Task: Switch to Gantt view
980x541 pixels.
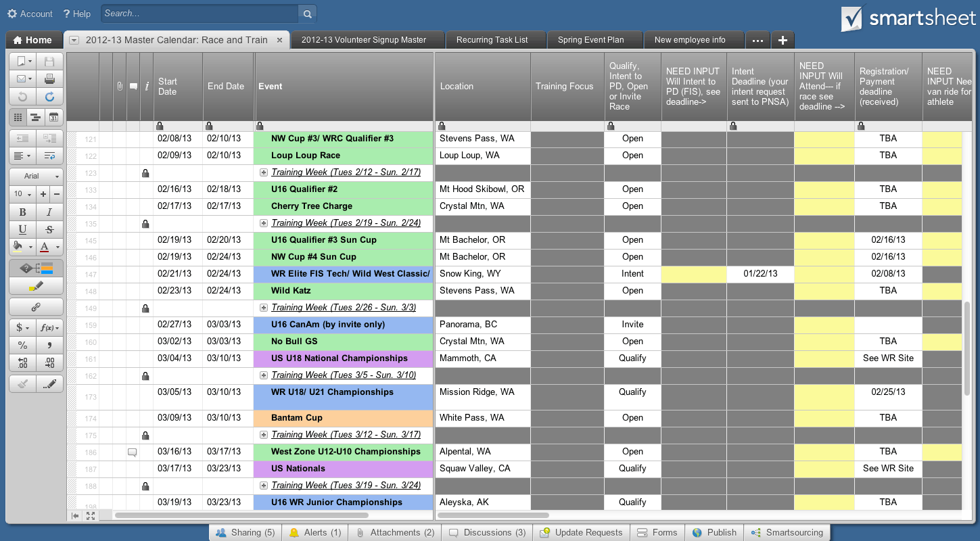Action: [x=36, y=117]
